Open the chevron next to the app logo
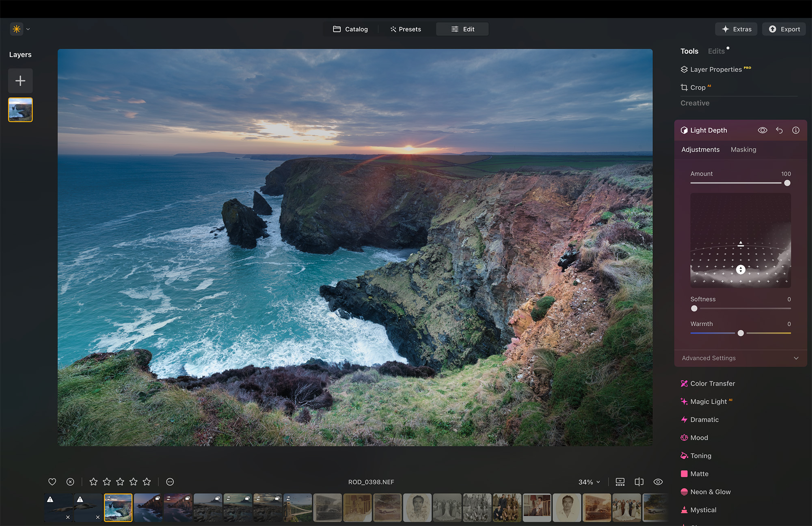 click(28, 29)
